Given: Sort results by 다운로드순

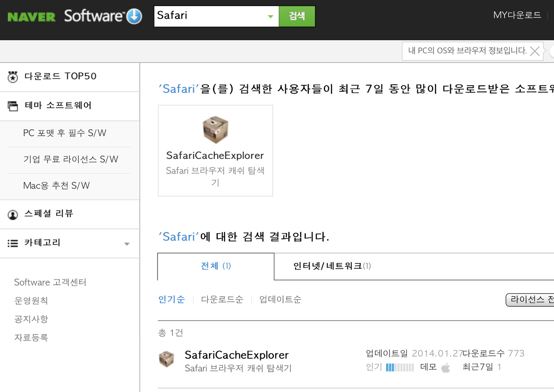Looking at the screenshot, I should (x=222, y=299).
